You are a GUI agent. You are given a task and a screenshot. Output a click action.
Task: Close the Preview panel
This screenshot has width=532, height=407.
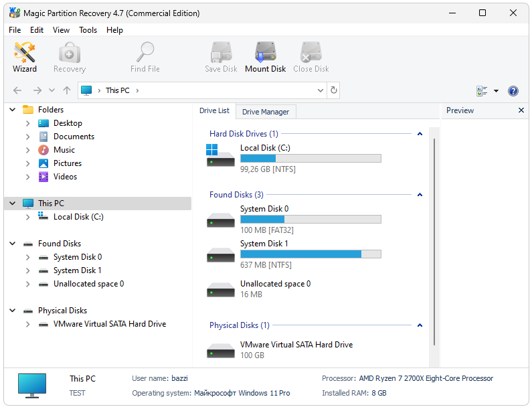521,110
